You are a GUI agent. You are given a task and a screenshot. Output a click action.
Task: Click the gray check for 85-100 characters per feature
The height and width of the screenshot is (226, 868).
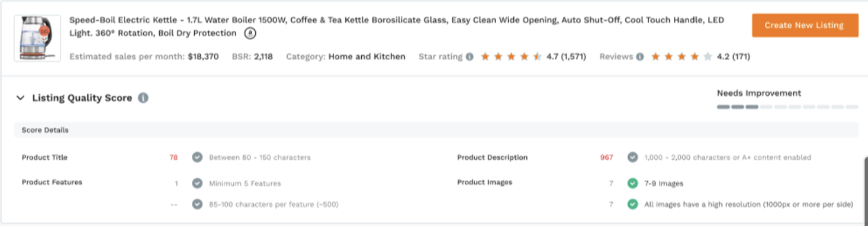click(197, 204)
